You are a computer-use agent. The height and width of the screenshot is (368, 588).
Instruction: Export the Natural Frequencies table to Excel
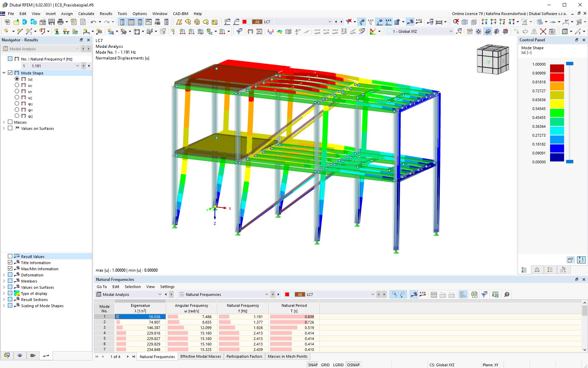474,294
